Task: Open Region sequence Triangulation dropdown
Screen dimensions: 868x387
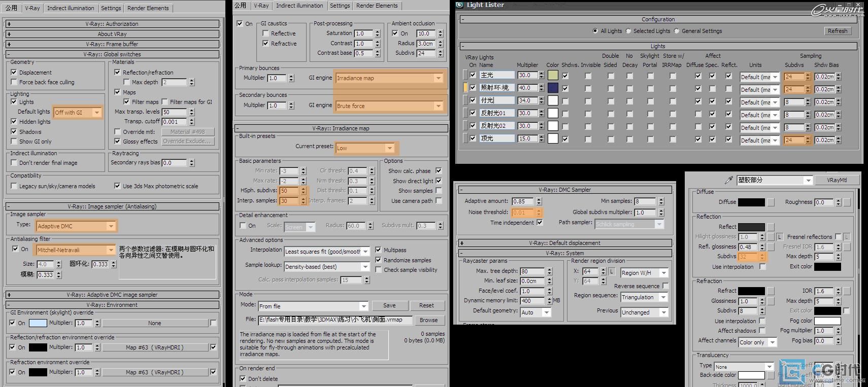Action: click(644, 297)
